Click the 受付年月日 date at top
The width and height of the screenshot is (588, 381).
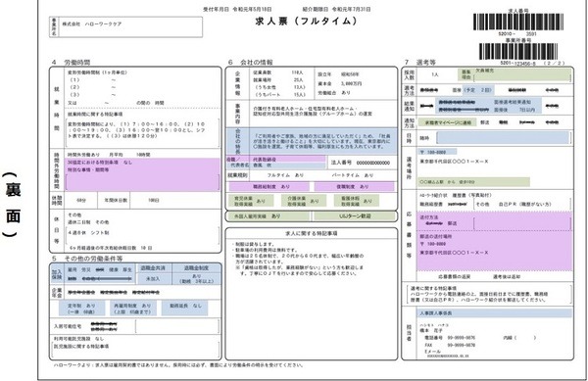(237, 9)
